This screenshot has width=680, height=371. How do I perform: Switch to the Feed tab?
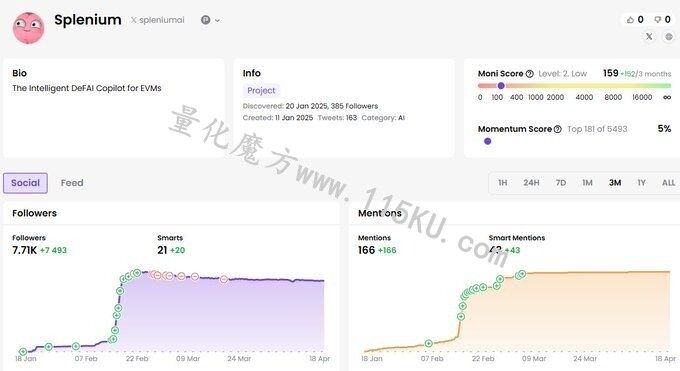coord(72,183)
